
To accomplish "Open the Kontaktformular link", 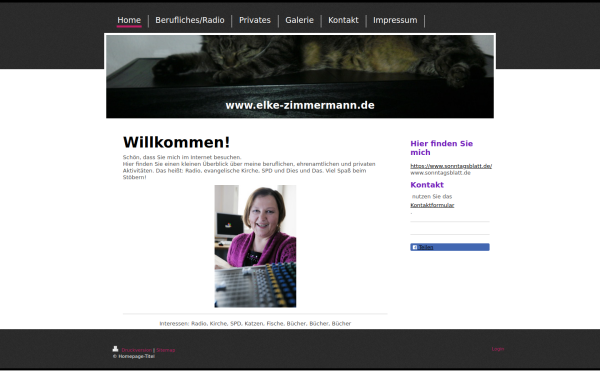I will [x=432, y=205].
